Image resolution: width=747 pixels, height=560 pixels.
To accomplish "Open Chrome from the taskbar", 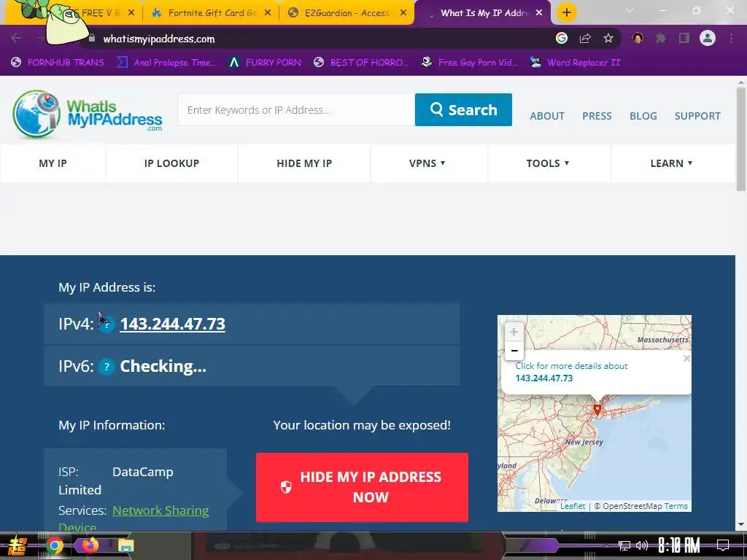I will point(54,545).
